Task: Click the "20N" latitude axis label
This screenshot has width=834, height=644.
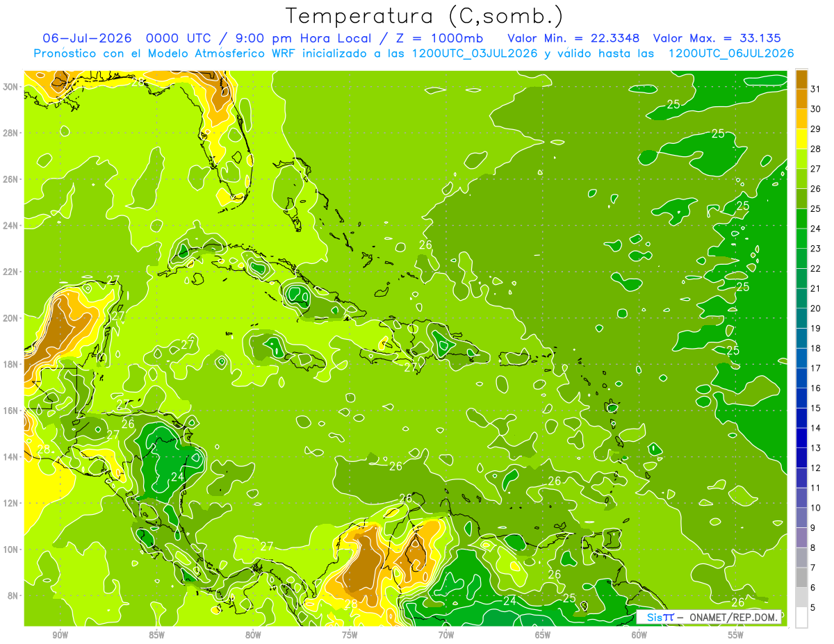Action: click(11, 318)
